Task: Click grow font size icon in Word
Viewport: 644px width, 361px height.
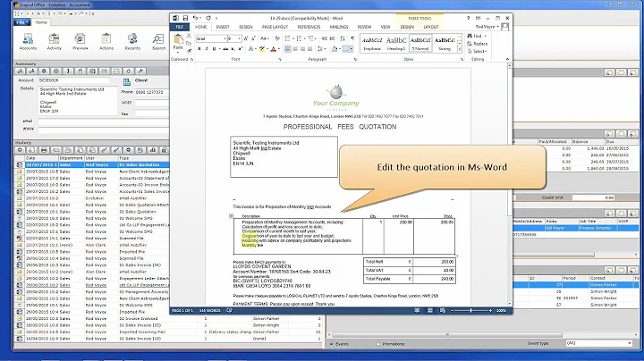Action: pos(246,38)
